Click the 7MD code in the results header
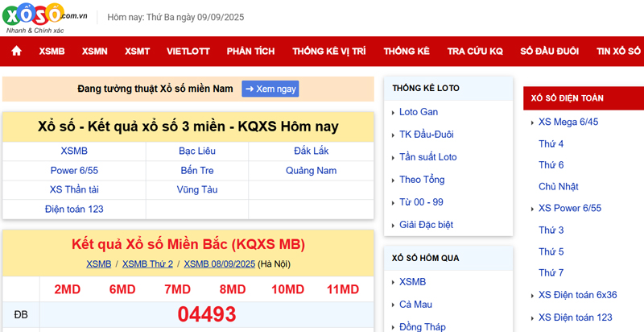Image resolution: width=644 pixels, height=332 pixels. (177, 289)
